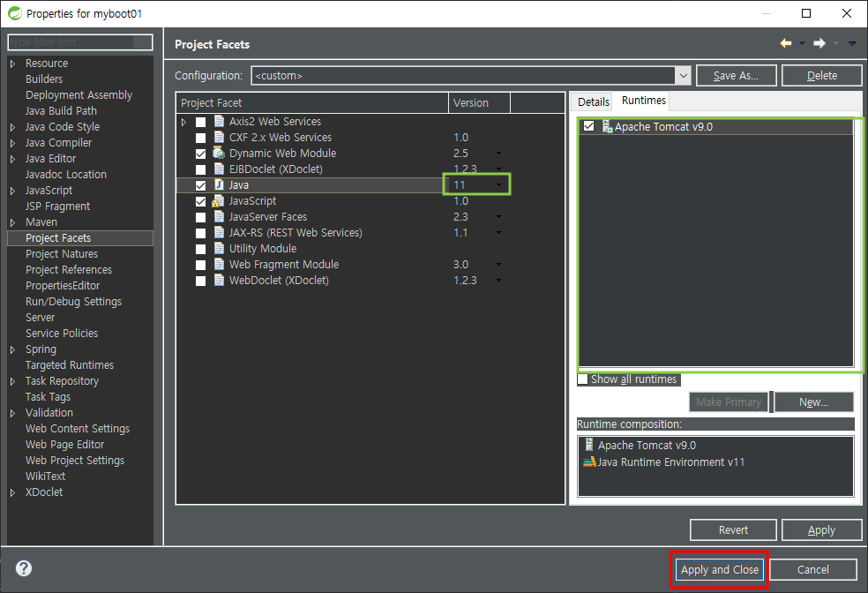Select Project Facets in the tree
This screenshot has width=868, height=593.
click(80, 238)
